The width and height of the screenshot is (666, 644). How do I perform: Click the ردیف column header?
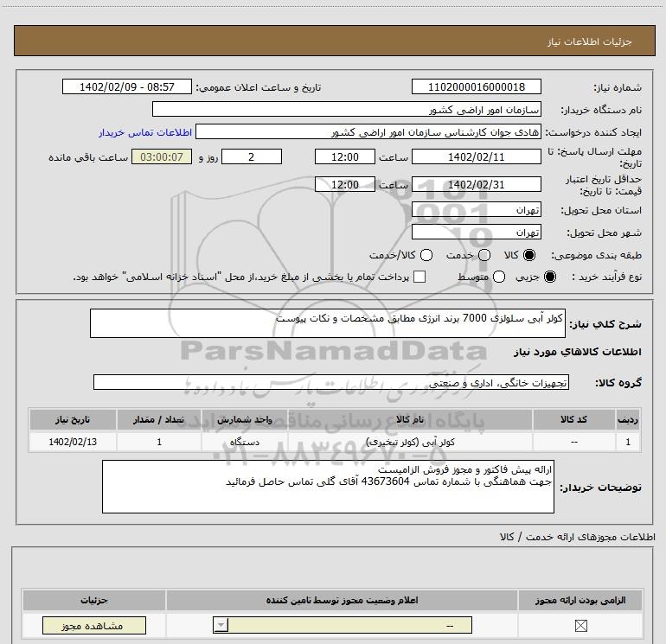click(628, 419)
